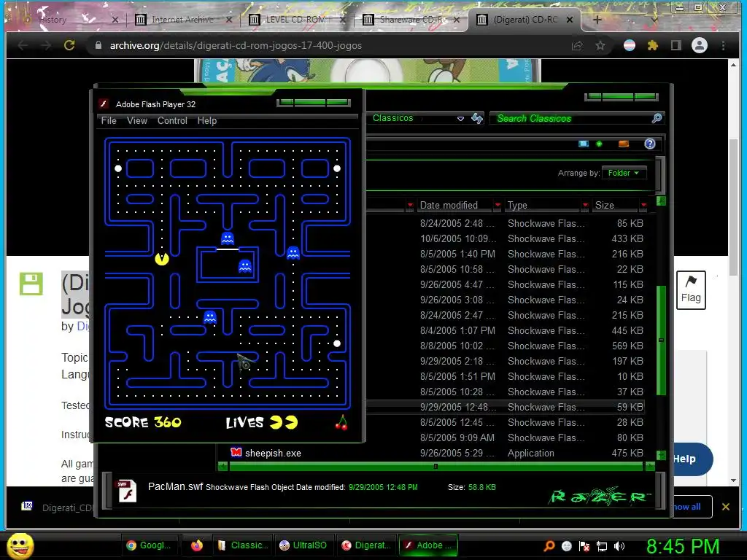The width and height of the screenshot is (747, 560).
Task: Click the Search Classicos field
Action: pos(572,118)
